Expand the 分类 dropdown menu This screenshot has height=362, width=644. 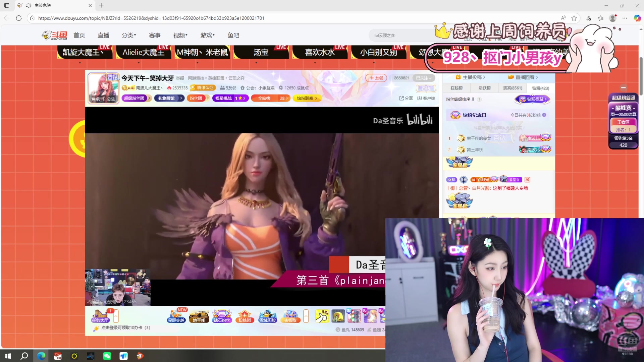tap(129, 35)
